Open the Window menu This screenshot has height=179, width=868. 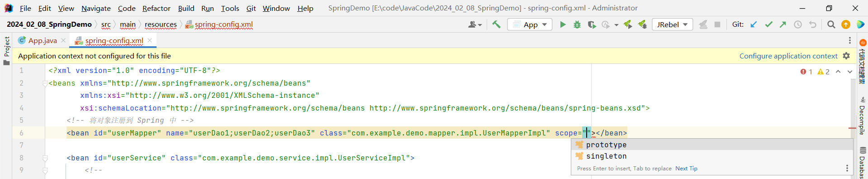(x=276, y=8)
